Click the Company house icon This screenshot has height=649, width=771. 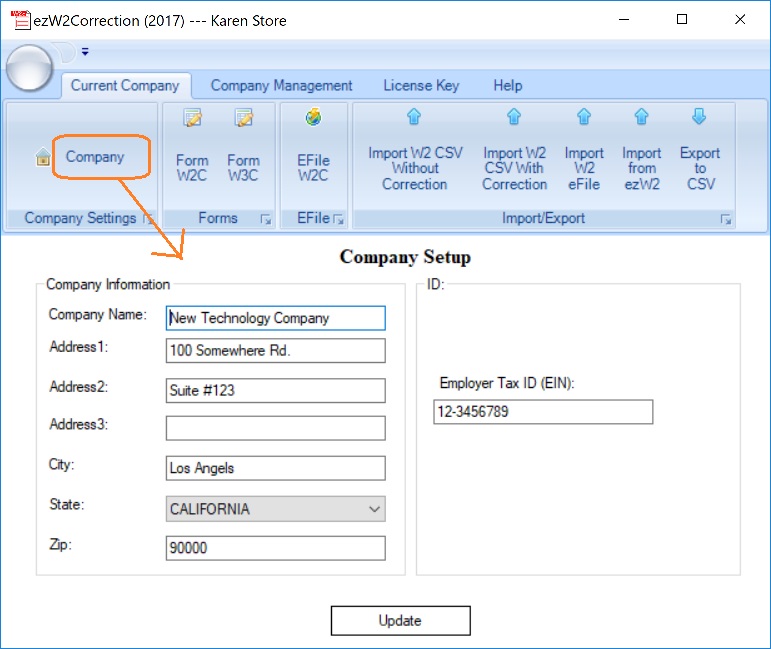[43, 158]
